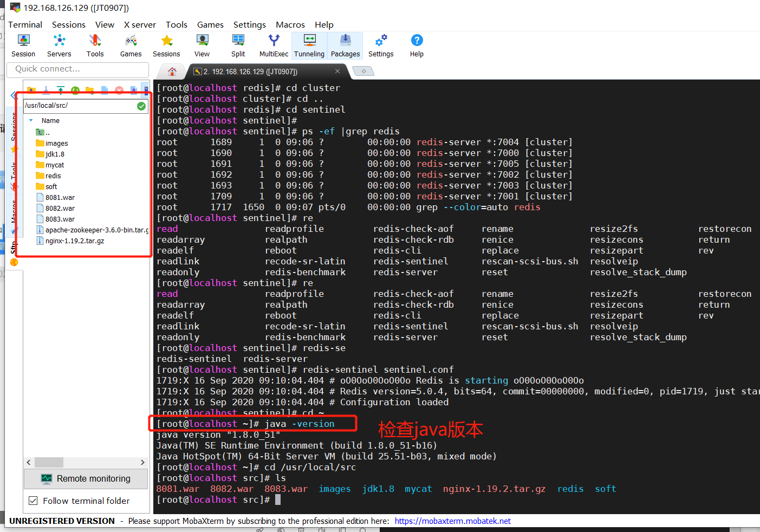Image resolution: width=760 pixels, height=532 pixels.
Task: Click the file list scroll left arrow
Action: coord(29,462)
